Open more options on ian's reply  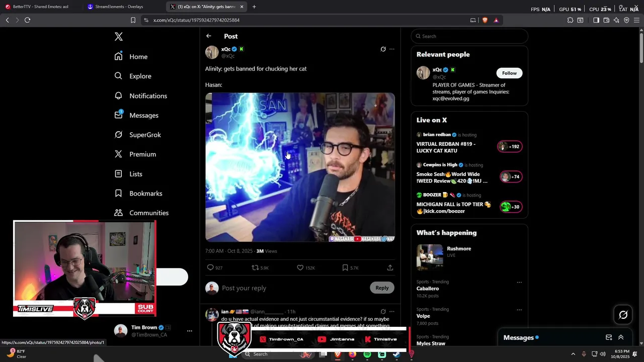(392, 312)
